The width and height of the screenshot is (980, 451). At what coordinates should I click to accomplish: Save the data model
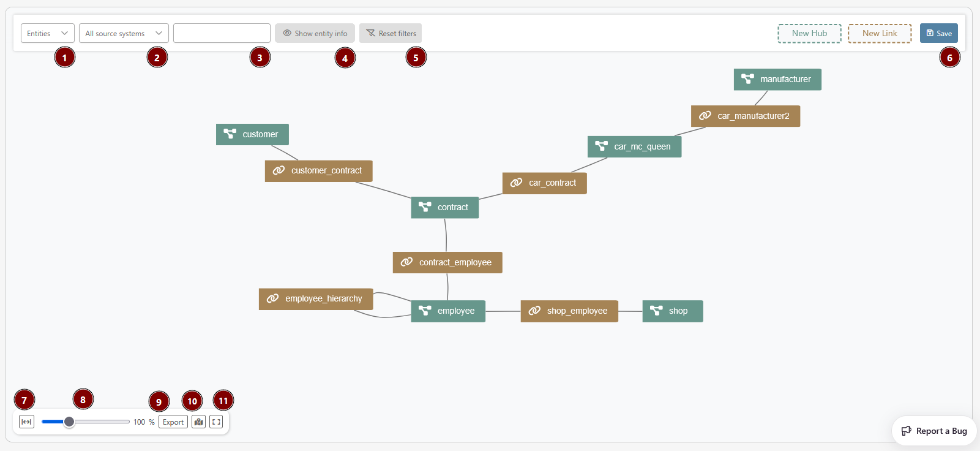tap(938, 33)
